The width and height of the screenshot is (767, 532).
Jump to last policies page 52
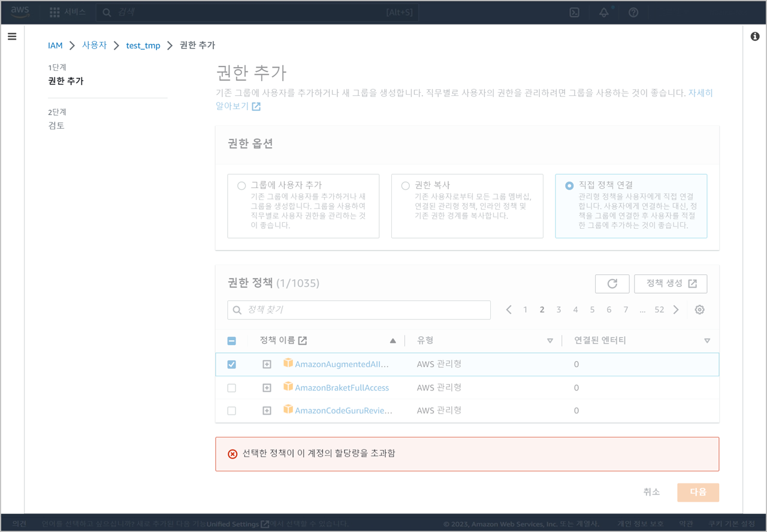659,310
